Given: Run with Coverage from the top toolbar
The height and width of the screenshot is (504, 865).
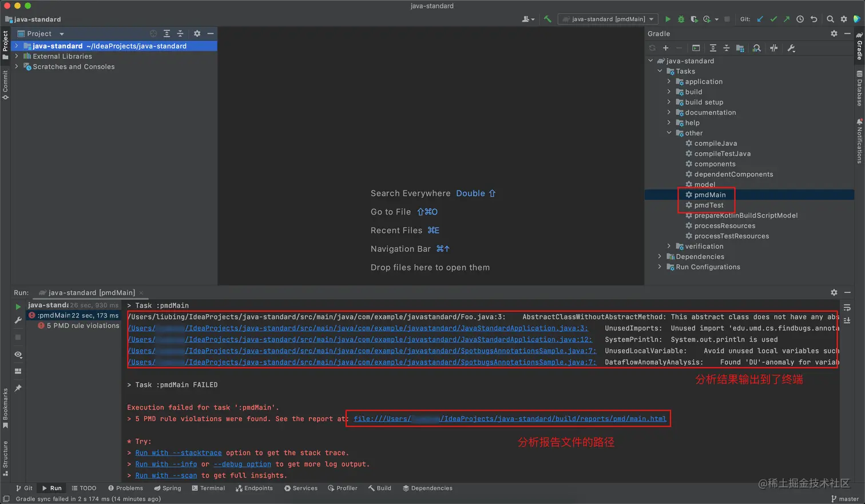Looking at the screenshot, I should click(x=694, y=19).
